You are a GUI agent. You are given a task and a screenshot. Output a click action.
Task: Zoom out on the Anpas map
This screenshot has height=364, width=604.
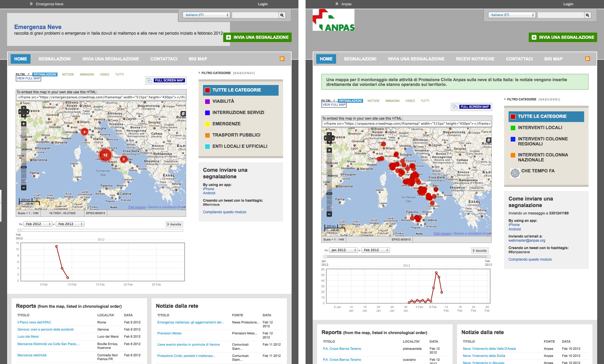tap(329, 214)
